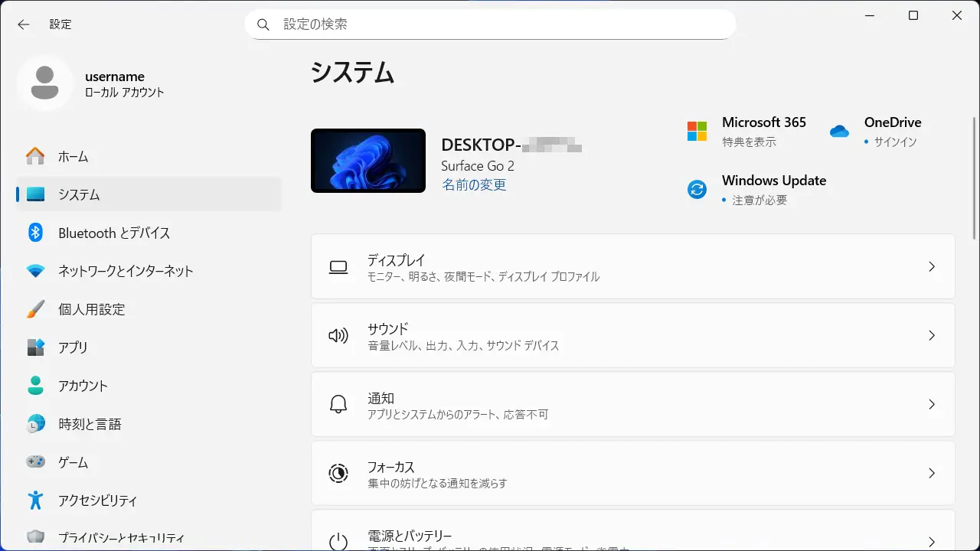Open the フォーカス row chevron
The height and width of the screenshot is (551, 980).
tap(931, 474)
